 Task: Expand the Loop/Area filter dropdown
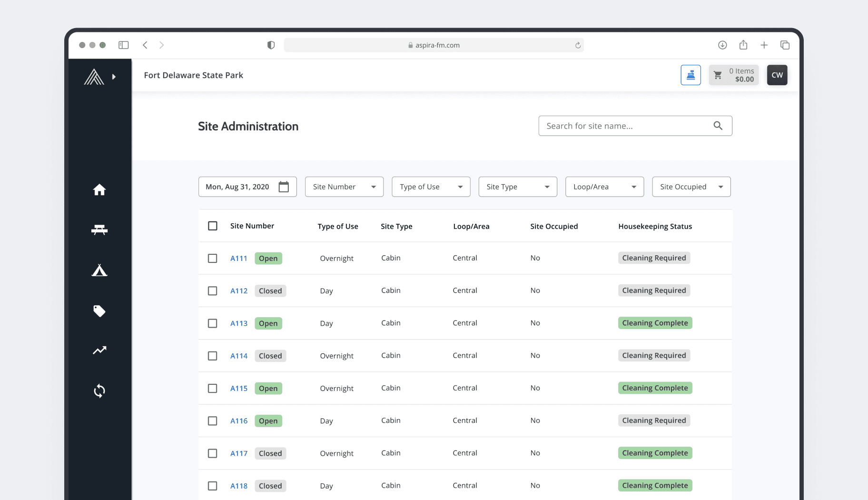tap(604, 187)
